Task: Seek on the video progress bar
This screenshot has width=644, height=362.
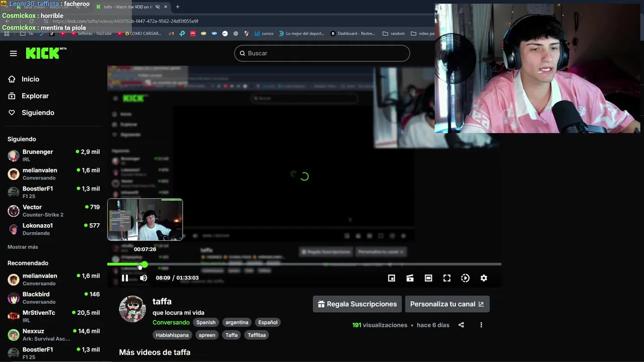Action: [304, 264]
